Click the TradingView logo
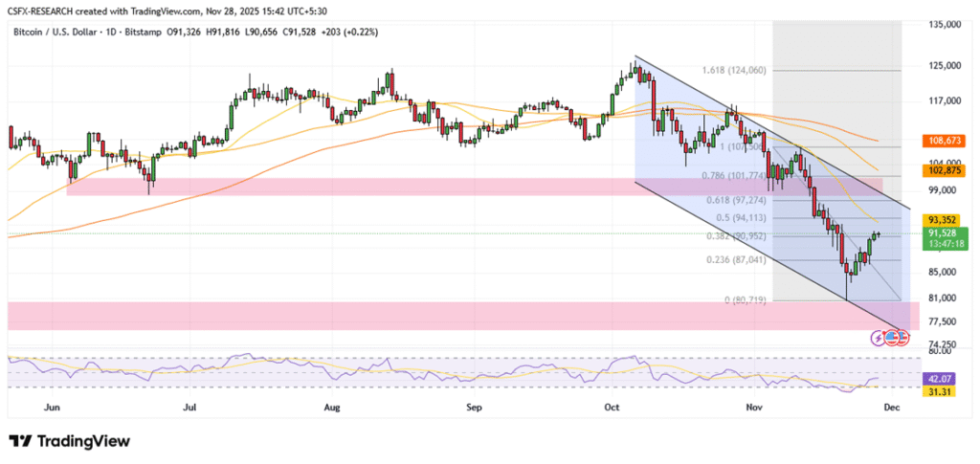Viewport: 980px width, 464px height. point(69,441)
